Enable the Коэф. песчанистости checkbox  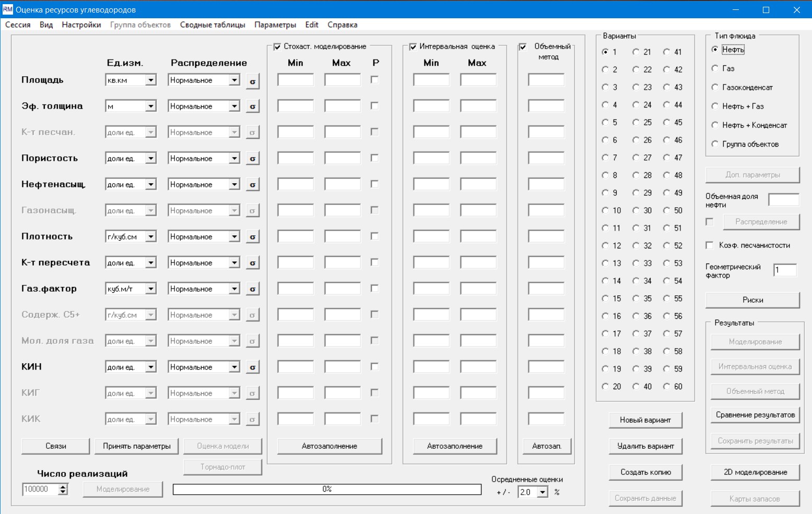709,245
